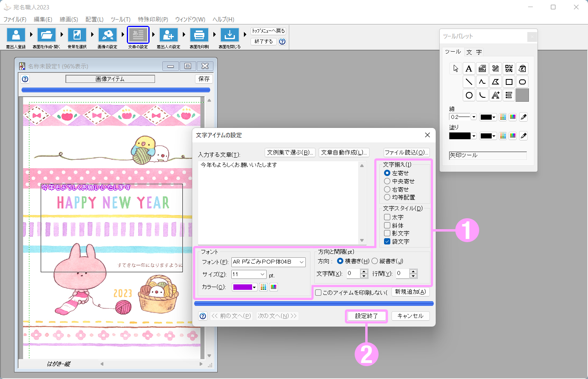Enable the 太字 bold checkbox
The image size is (588, 379).
pos(387,217)
